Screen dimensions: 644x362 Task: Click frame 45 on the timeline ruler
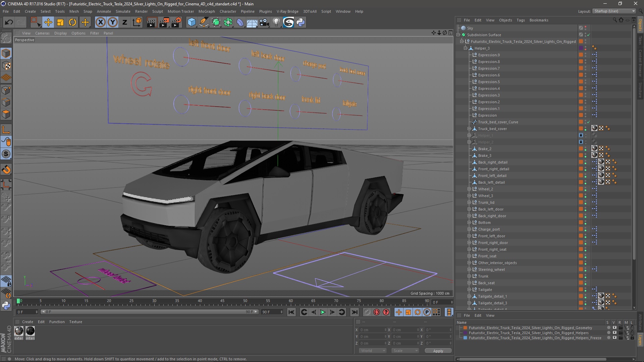click(x=222, y=301)
